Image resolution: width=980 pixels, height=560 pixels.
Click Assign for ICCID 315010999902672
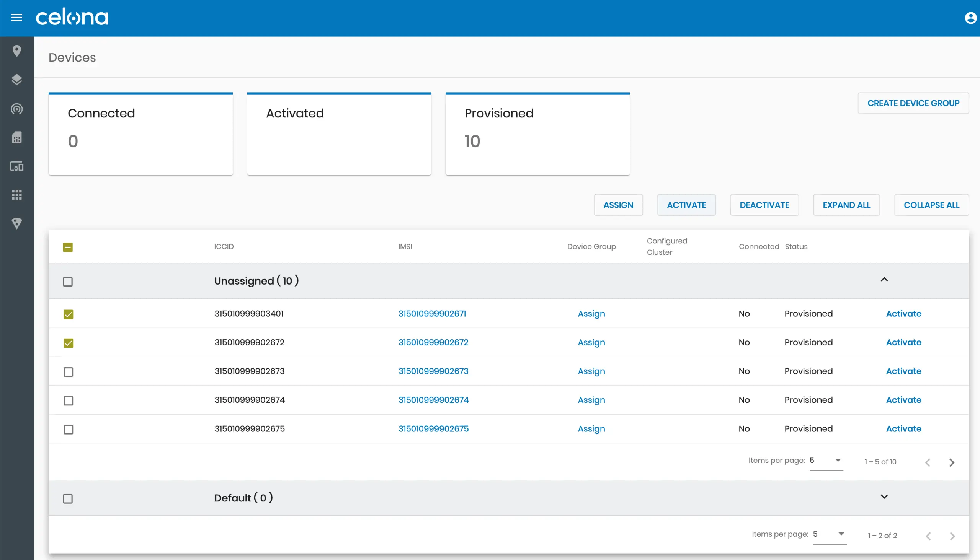[x=591, y=343]
